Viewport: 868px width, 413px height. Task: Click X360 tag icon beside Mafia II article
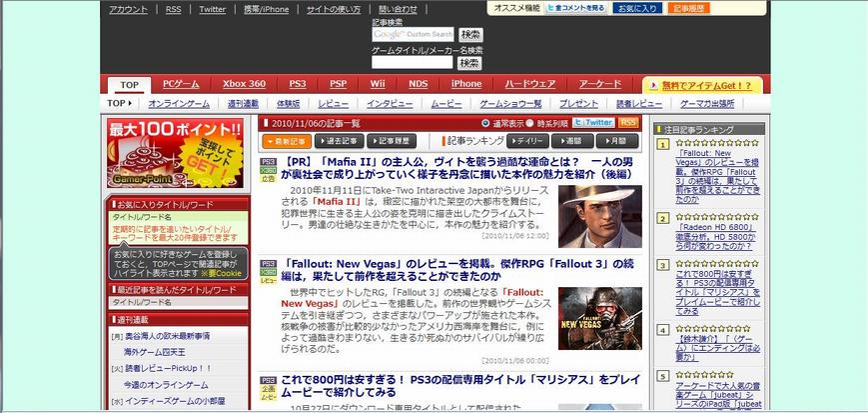[x=269, y=170]
